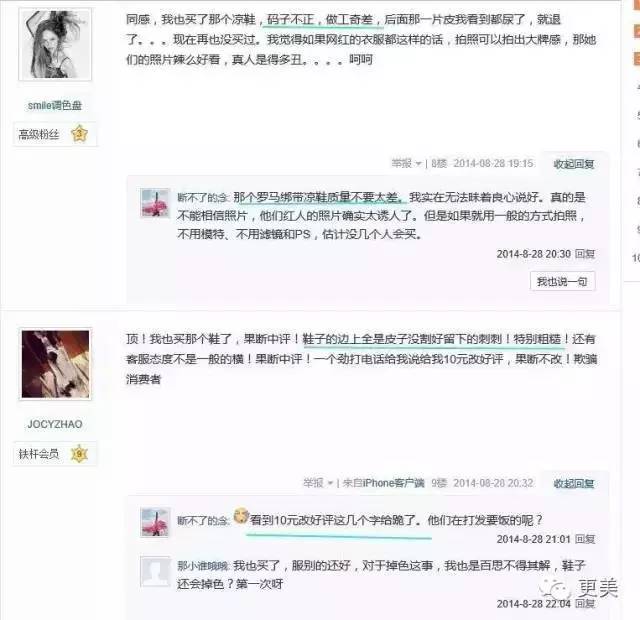Click the default gray avatar of 那小谁眼眼
The image size is (640, 620).
[155, 571]
